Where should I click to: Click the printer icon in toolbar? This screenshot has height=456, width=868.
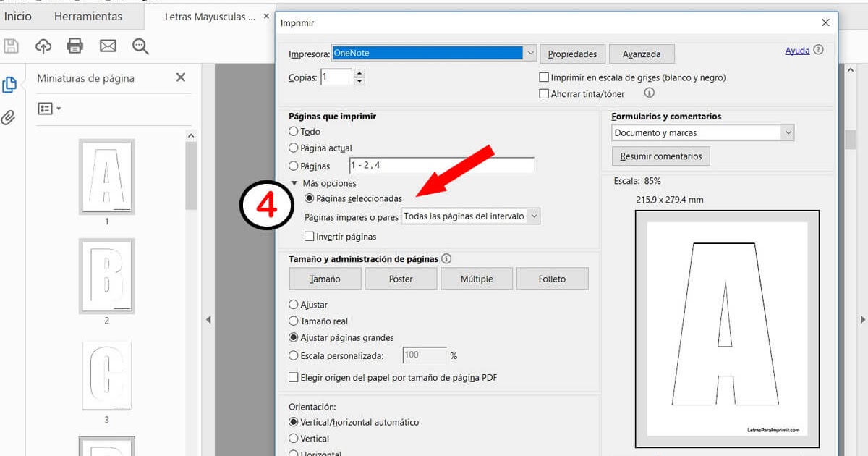(75, 46)
